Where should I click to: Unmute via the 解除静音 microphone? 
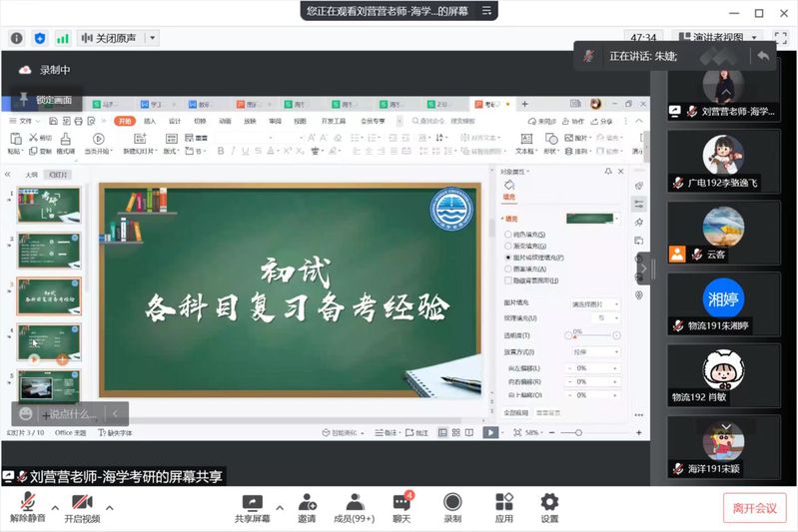(28, 508)
